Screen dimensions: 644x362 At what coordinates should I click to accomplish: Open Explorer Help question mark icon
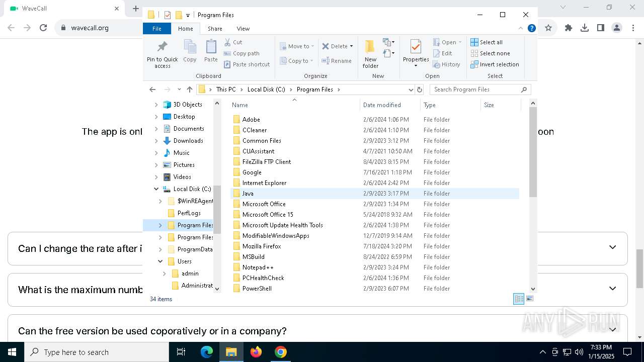coord(531,29)
